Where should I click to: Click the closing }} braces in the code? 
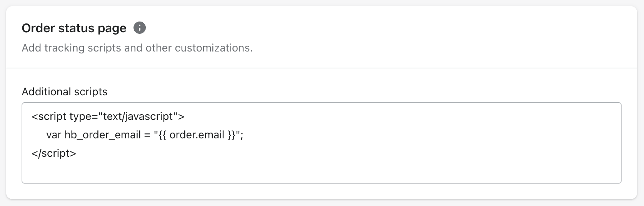[231, 135]
